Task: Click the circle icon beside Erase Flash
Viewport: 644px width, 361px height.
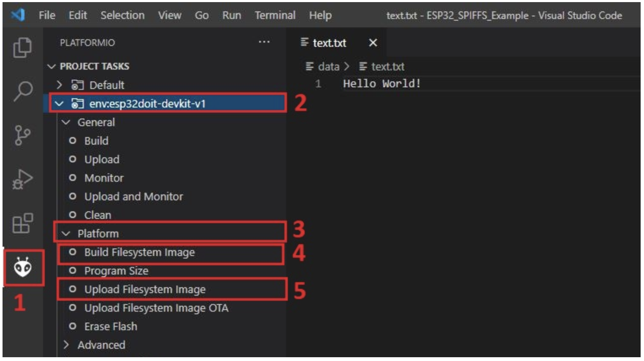Action: point(73,326)
